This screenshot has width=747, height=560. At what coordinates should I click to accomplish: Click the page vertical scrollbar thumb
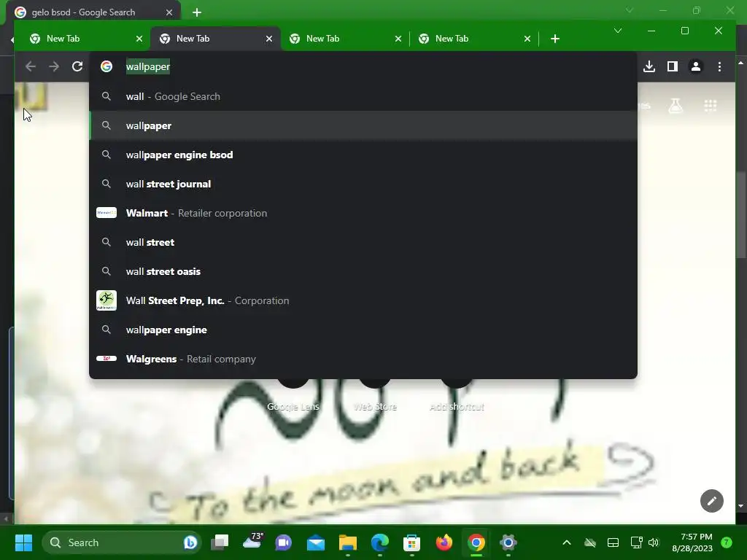[741, 214]
